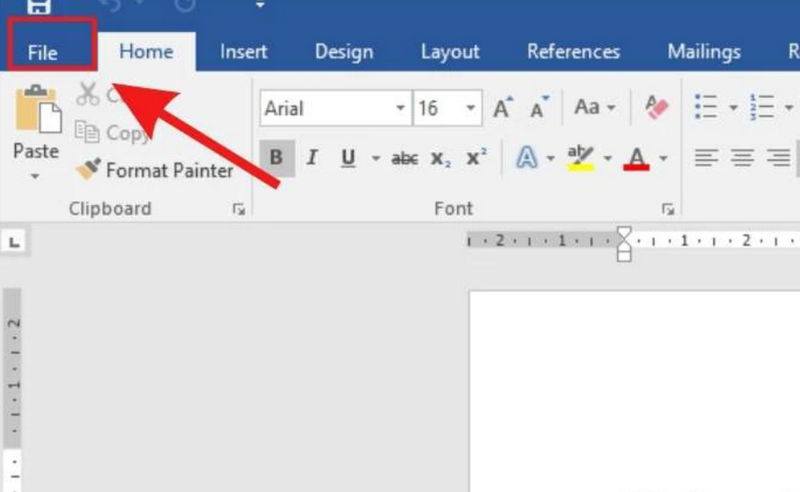Screen dimensions: 800x492
Task: Clear all formatting with eraser icon
Action: (656, 107)
